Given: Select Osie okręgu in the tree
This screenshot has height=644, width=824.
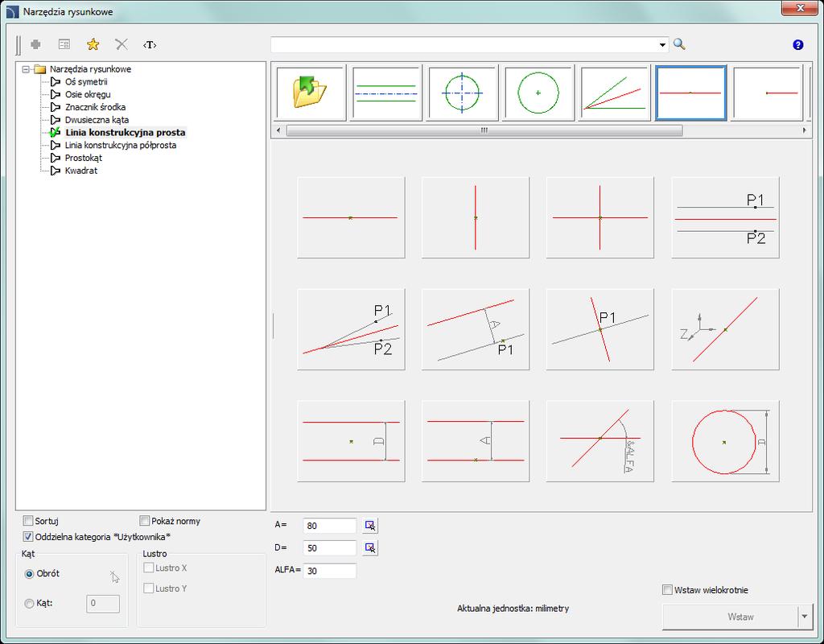Looking at the screenshot, I should pos(88,94).
